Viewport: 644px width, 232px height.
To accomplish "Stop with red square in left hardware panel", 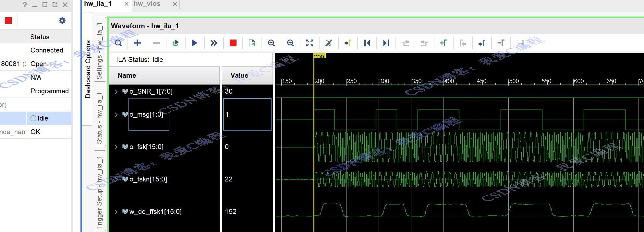I will tap(8, 21).
